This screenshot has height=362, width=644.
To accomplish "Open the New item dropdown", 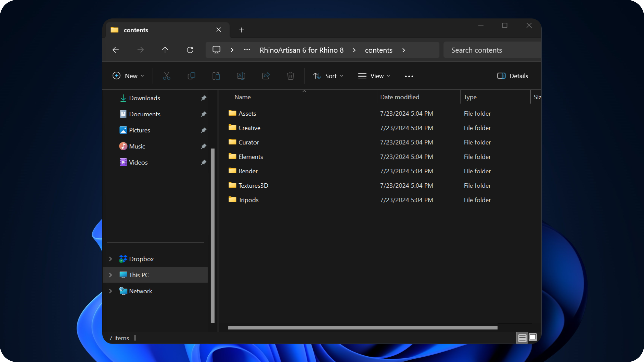I will [128, 76].
